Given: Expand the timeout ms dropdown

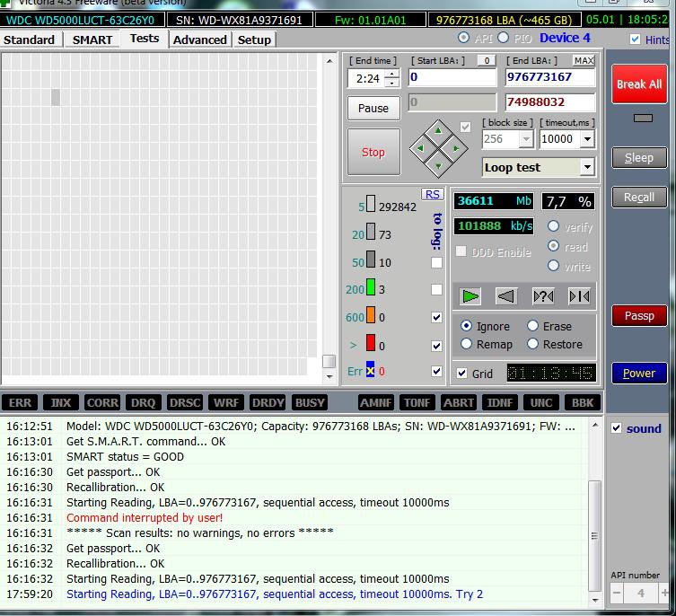Looking at the screenshot, I should tap(587, 139).
